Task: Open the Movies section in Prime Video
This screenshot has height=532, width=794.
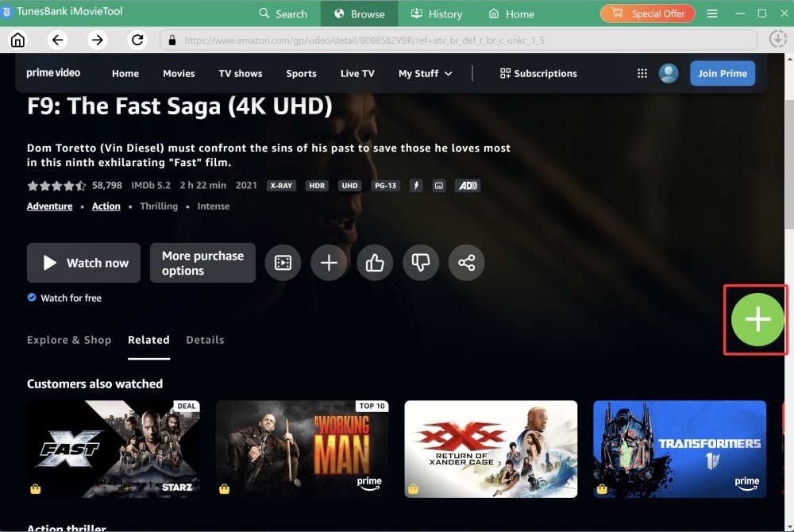Action: click(x=179, y=73)
